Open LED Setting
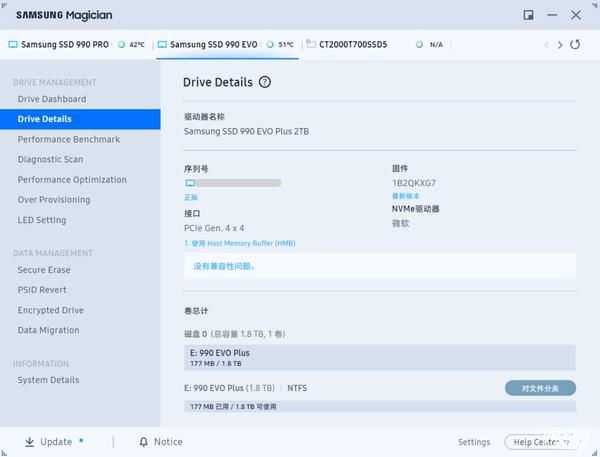600x457 pixels. click(x=42, y=220)
